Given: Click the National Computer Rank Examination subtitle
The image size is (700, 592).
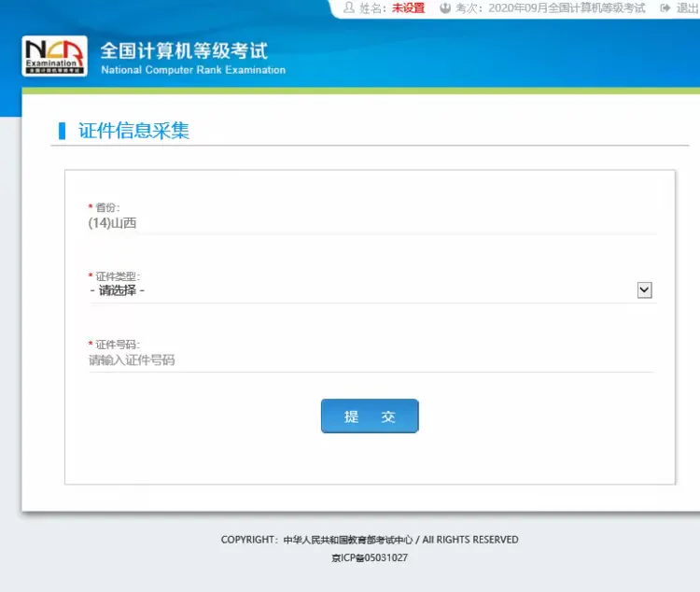Looking at the screenshot, I should coord(192,70).
